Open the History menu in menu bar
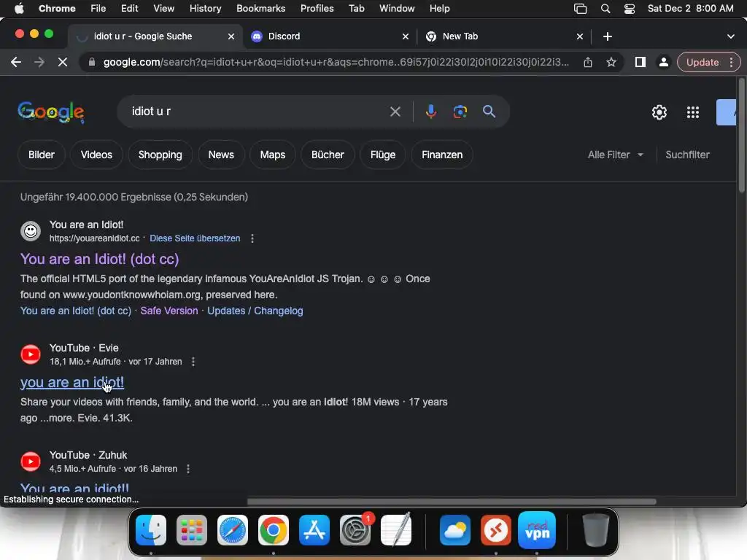 click(205, 9)
